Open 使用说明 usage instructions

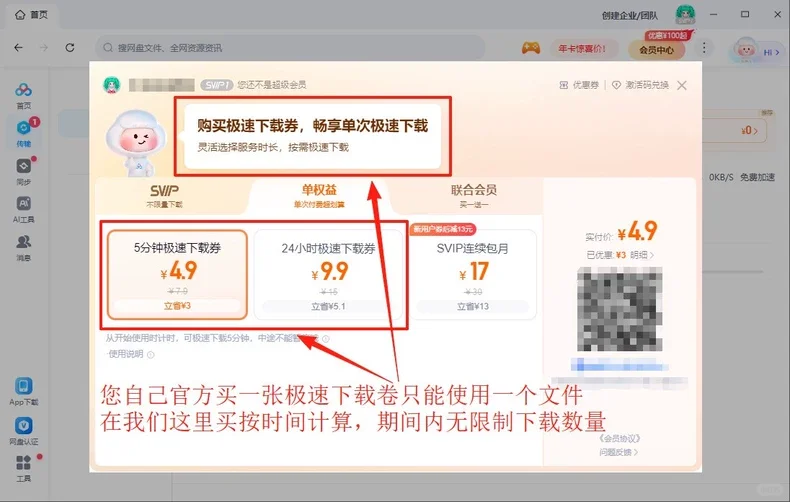click(x=126, y=354)
